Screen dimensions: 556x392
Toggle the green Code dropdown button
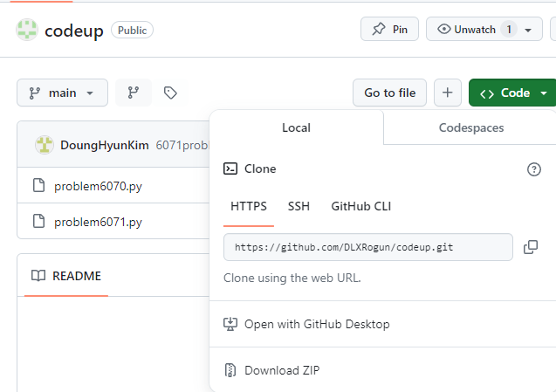coord(512,93)
